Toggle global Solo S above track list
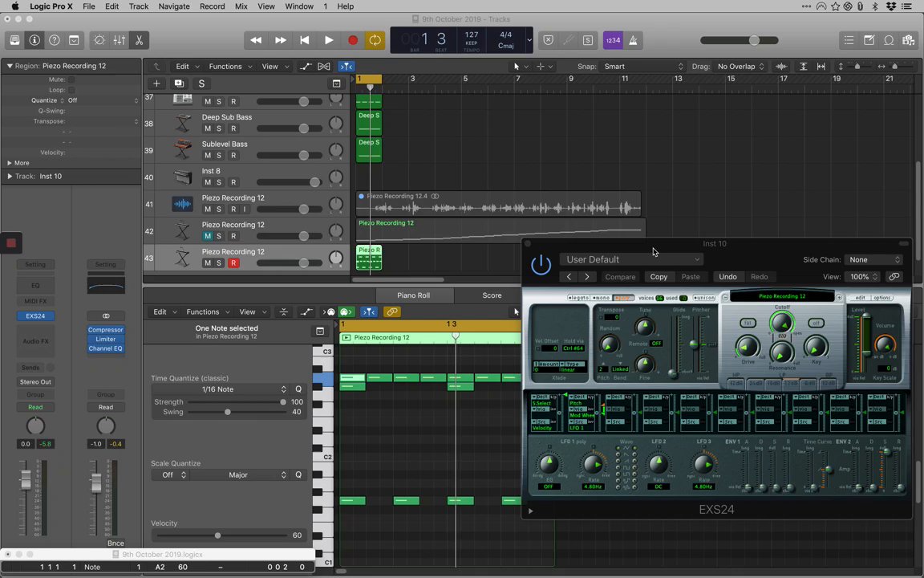Image resolution: width=924 pixels, height=578 pixels. click(x=201, y=83)
